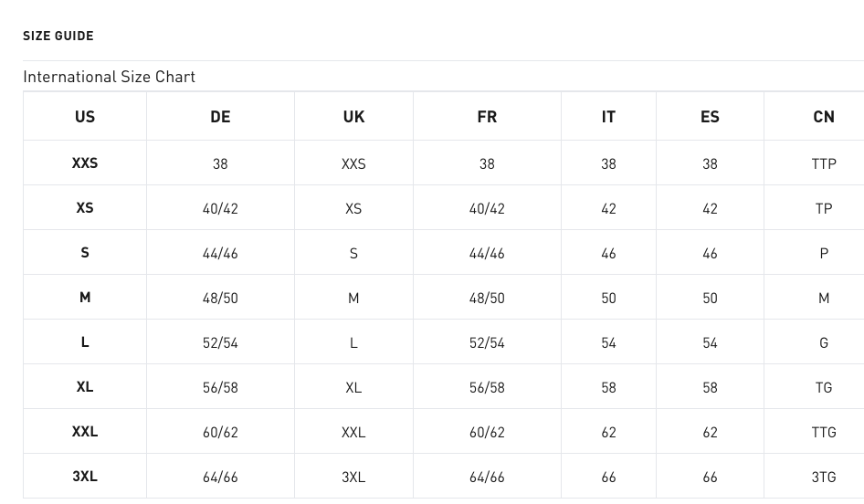
Task: Click the IT column header
Action: (608, 117)
